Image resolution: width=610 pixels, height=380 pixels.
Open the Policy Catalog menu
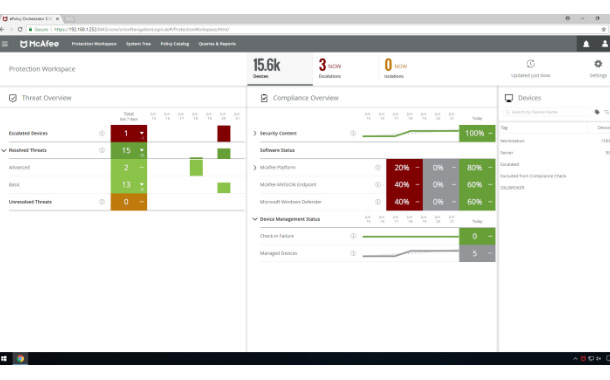point(175,44)
